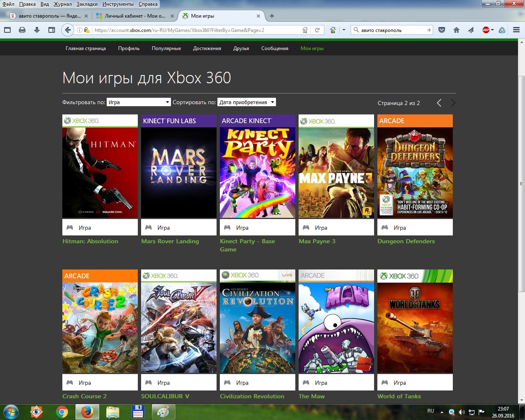Open the Инструменты menu
The height and width of the screenshot is (420, 525).
118,4
